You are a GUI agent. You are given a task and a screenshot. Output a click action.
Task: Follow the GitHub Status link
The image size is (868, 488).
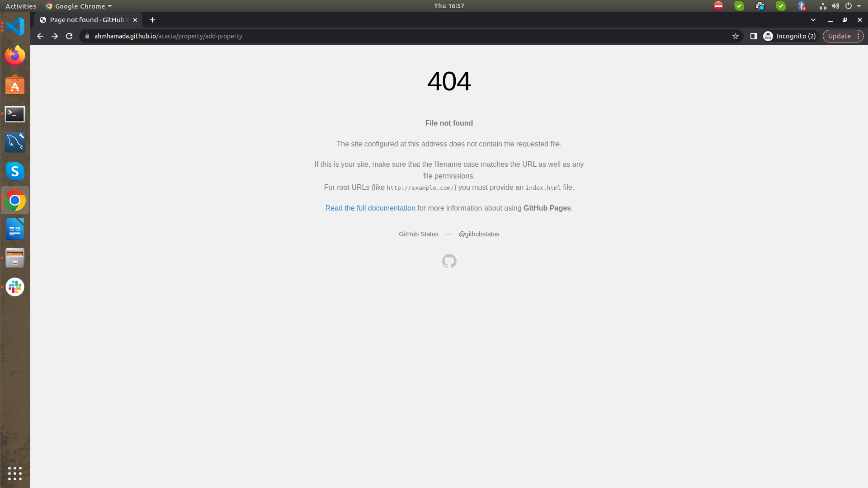pyautogui.click(x=419, y=234)
